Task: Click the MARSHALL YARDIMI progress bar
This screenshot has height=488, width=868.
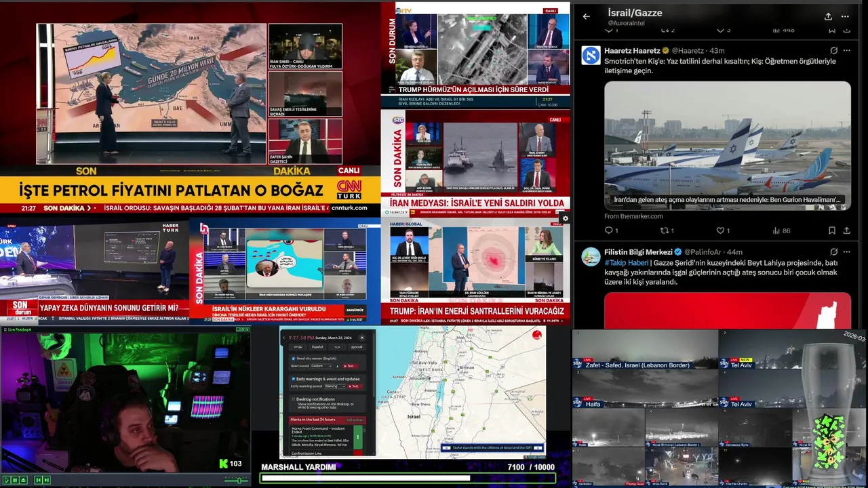Action: [x=408, y=478]
